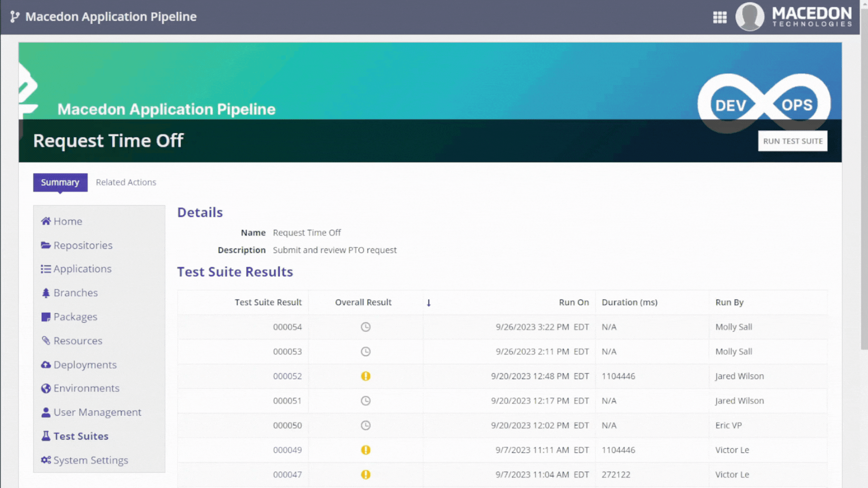Sort by Run On column header
The width and height of the screenshot is (868, 488).
point(574,303)
